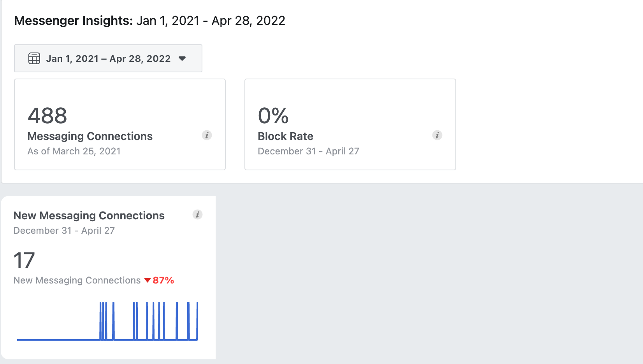Click the December 31 - April 27 Block Rate subtitle
The width and height of the screenshot is (643, 364).
[x=308, y=151]
